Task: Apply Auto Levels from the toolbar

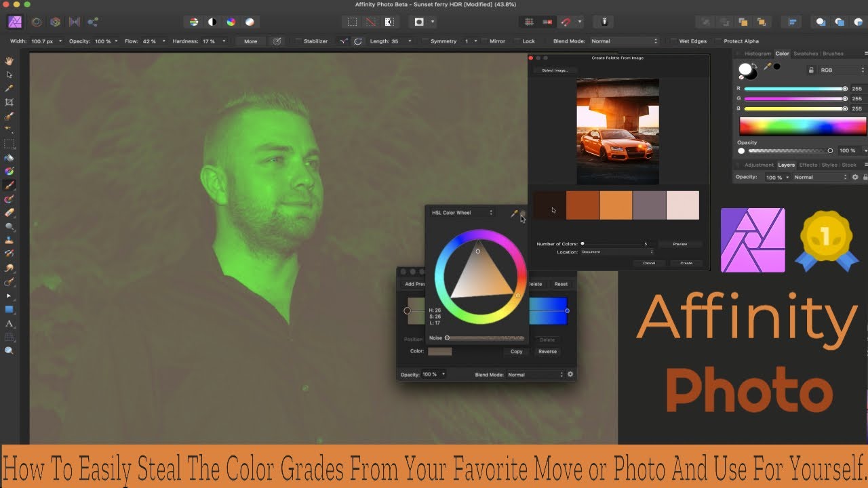Action: [194, 22]
